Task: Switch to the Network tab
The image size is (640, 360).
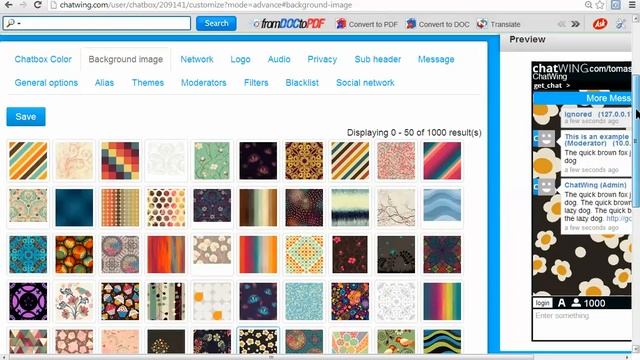Action: coord(197,59)
